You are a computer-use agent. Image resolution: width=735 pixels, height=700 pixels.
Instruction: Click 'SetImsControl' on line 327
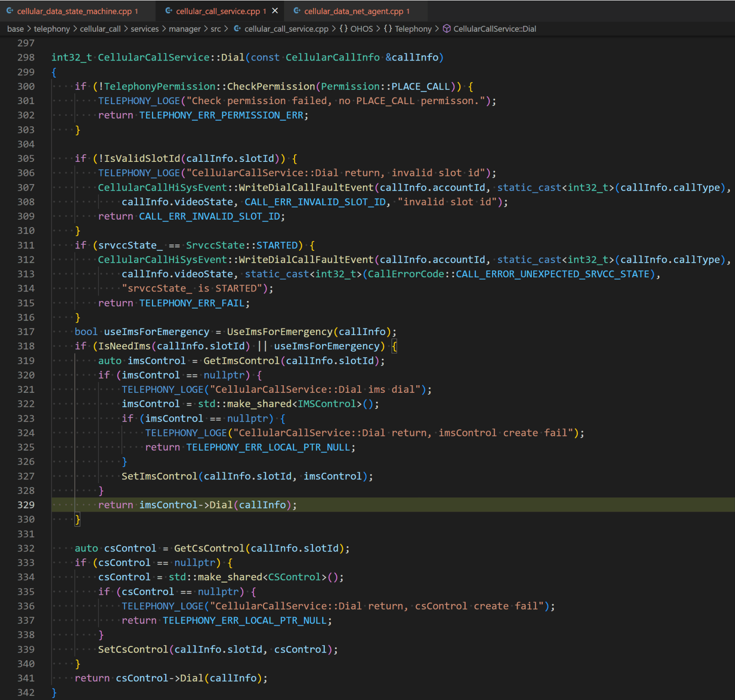point(160,476)
